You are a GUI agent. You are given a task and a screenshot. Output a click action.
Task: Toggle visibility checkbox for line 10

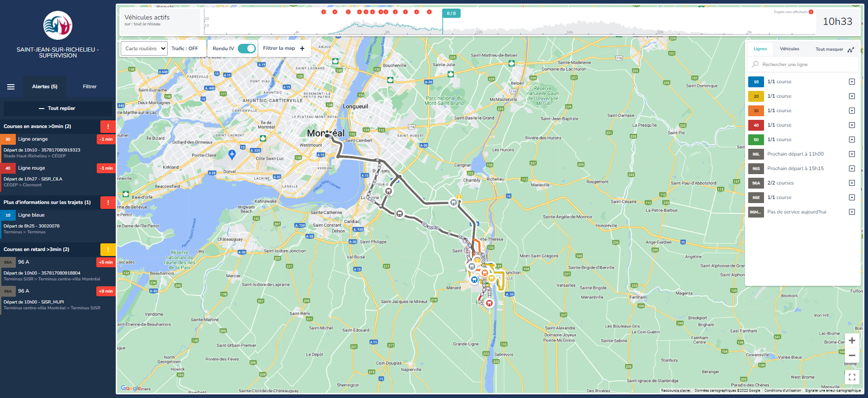852,82
